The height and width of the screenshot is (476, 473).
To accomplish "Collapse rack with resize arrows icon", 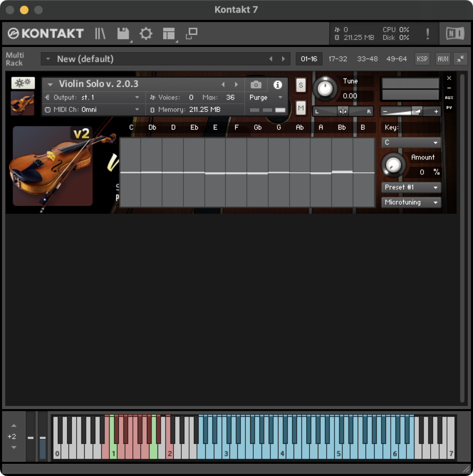I will (x=460, y=59).
